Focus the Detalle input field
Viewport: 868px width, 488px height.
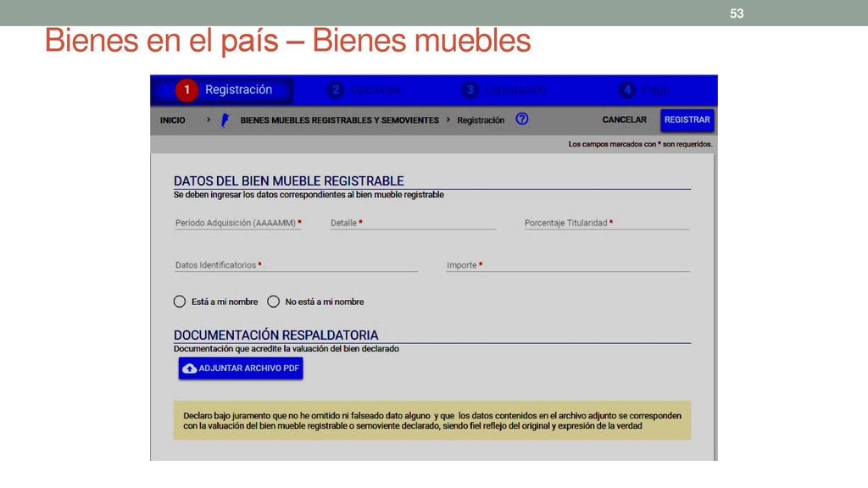[x=413, y=223]
